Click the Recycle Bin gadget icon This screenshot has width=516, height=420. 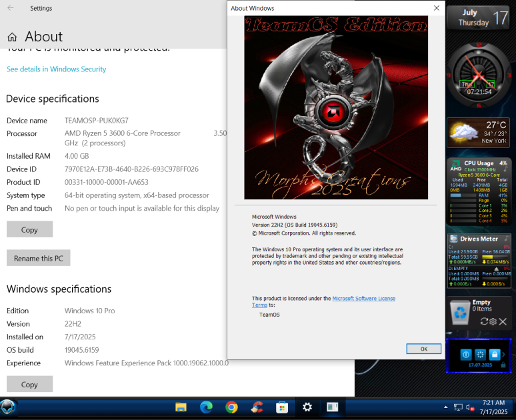coord(460,312)
